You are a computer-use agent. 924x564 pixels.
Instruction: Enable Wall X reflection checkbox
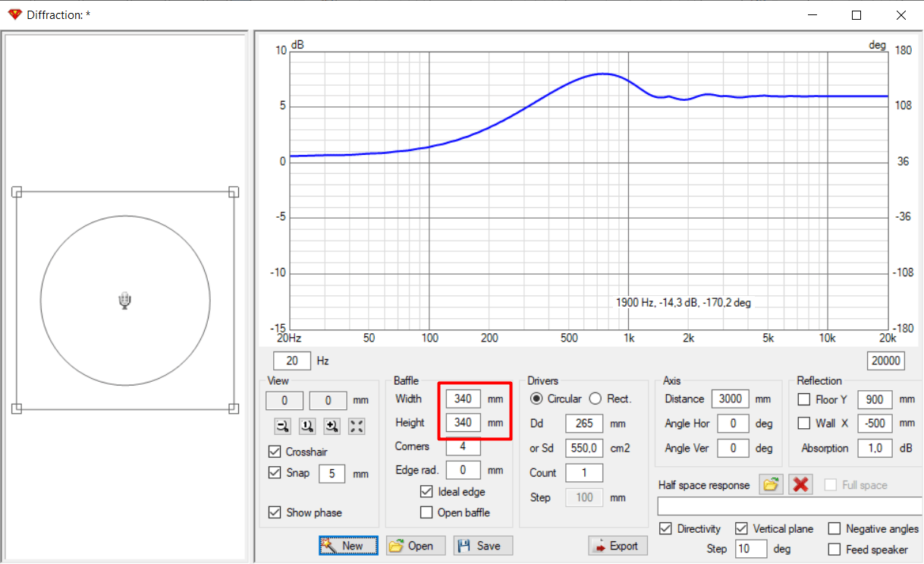coord(804,423)
